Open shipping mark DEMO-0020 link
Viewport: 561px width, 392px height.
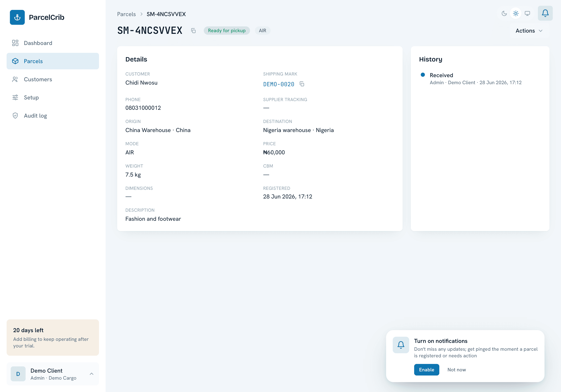pos(279,84)
